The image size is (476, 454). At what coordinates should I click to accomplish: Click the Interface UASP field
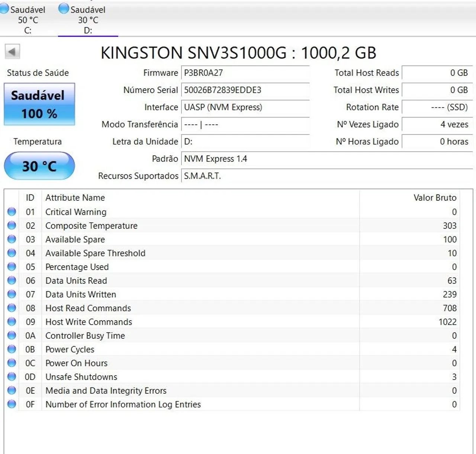coord(245,107)
